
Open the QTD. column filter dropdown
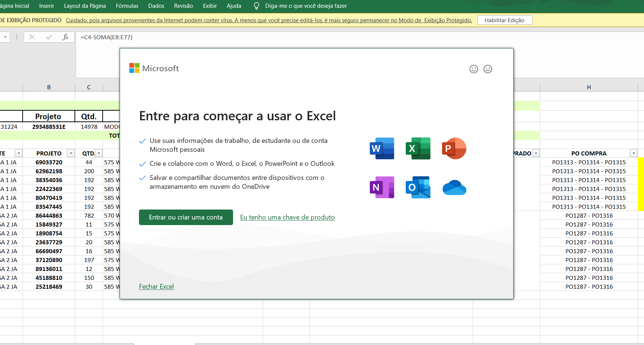point(99,153)
